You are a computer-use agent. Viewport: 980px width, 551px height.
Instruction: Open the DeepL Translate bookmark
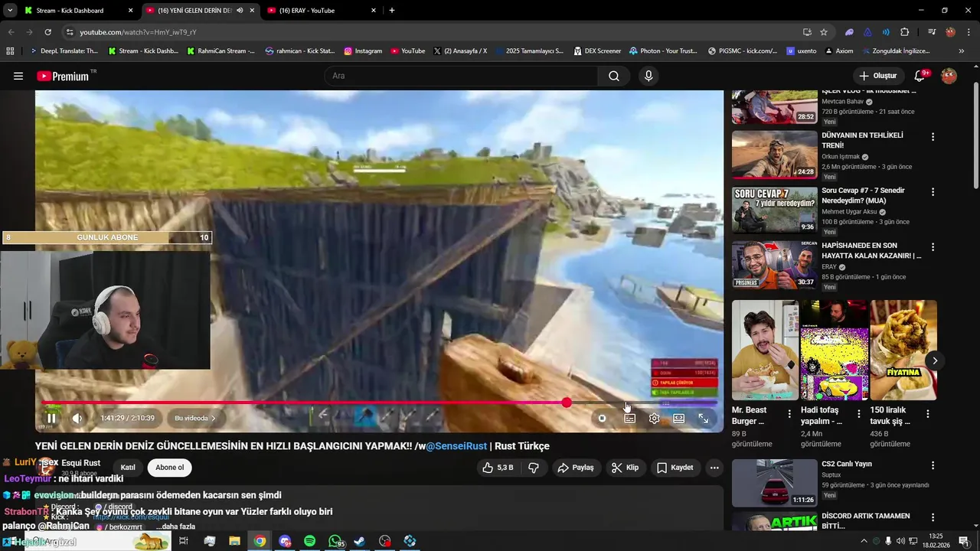click(64, 51)
